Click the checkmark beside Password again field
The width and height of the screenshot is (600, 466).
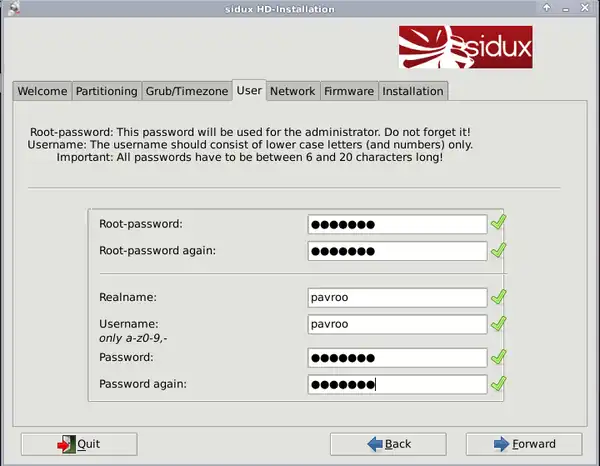point(499,384)
